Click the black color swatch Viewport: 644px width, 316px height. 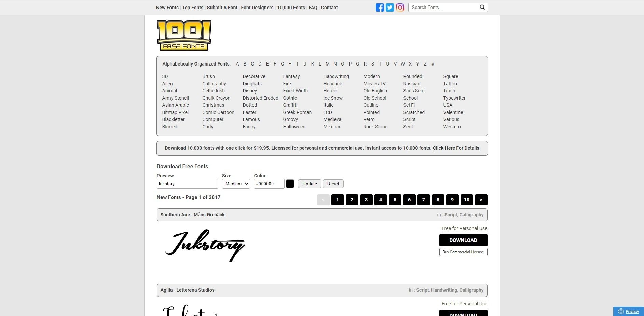click(290, 184)
